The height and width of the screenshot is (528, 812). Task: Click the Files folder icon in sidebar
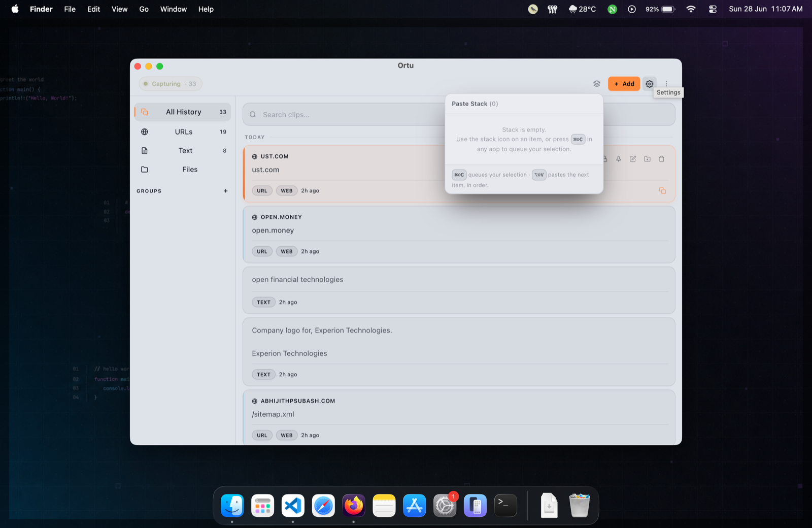pos(145,169)
